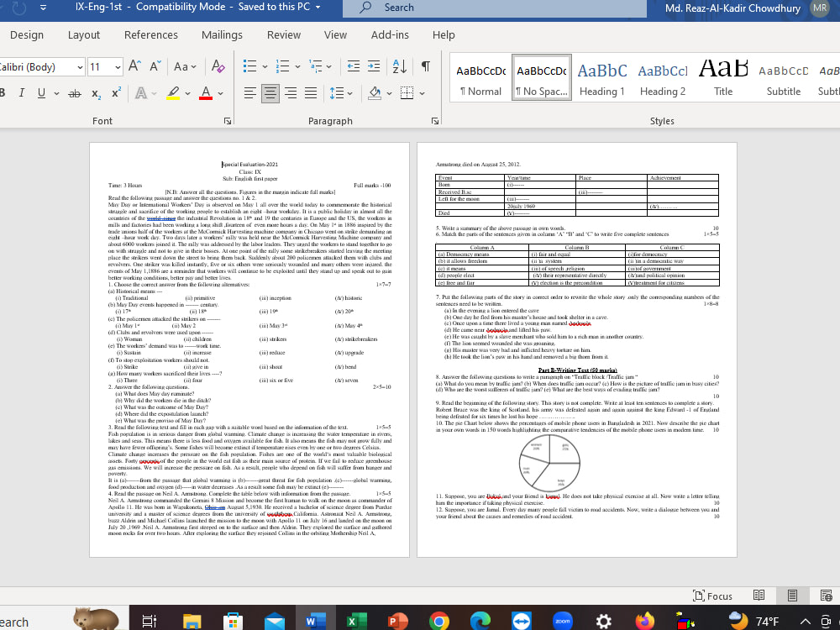Screen dimensions: 840x630
Task: Open font name dropdown
Action: 81,67
